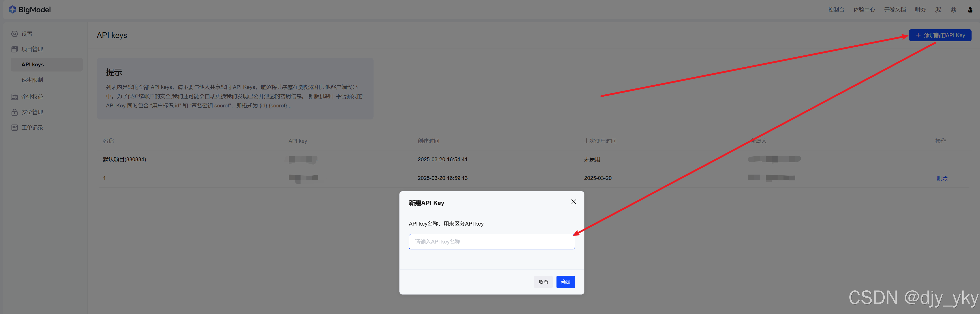Open 开发文档 in top navigation
Screen dimensions: 980x314
(895, 10)
